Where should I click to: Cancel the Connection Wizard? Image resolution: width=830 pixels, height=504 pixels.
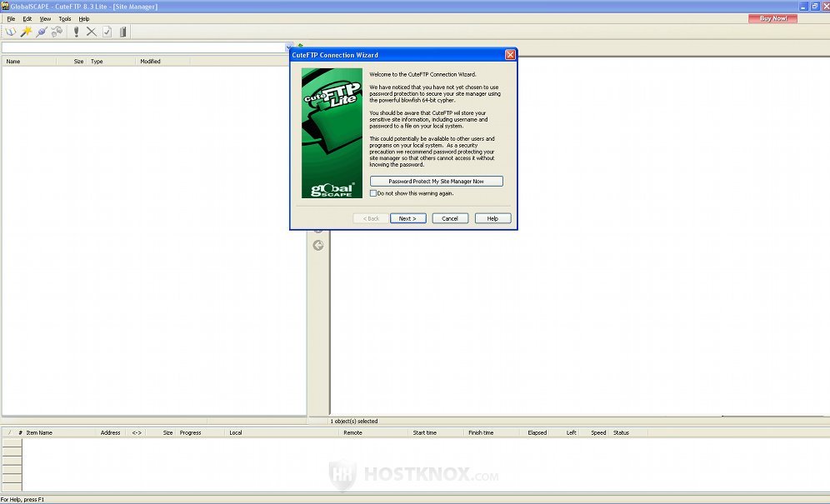click(x=450, y=218)
